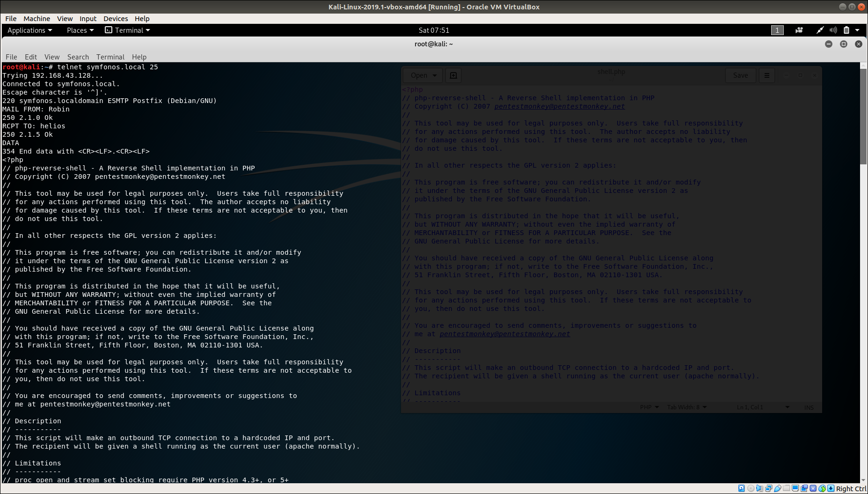This screenshot has height=494, width=868.
Task: Minimize the root@kali terminal window
Action: point(829,44)
